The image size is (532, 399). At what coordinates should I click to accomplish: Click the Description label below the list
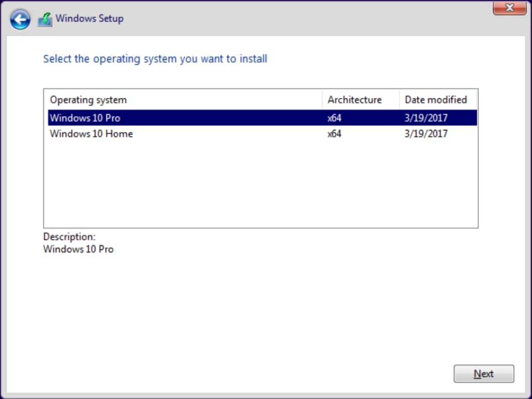[69, 237]
